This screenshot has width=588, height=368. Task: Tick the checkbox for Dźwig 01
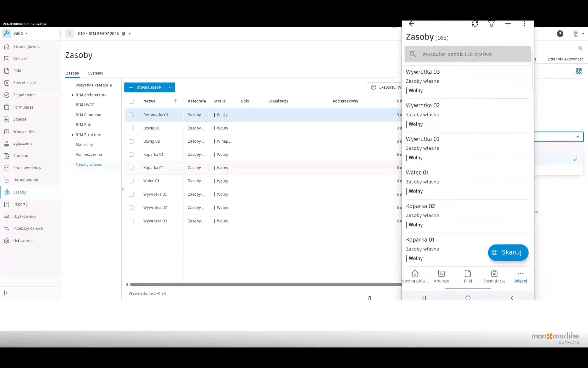tap(131, 128)
